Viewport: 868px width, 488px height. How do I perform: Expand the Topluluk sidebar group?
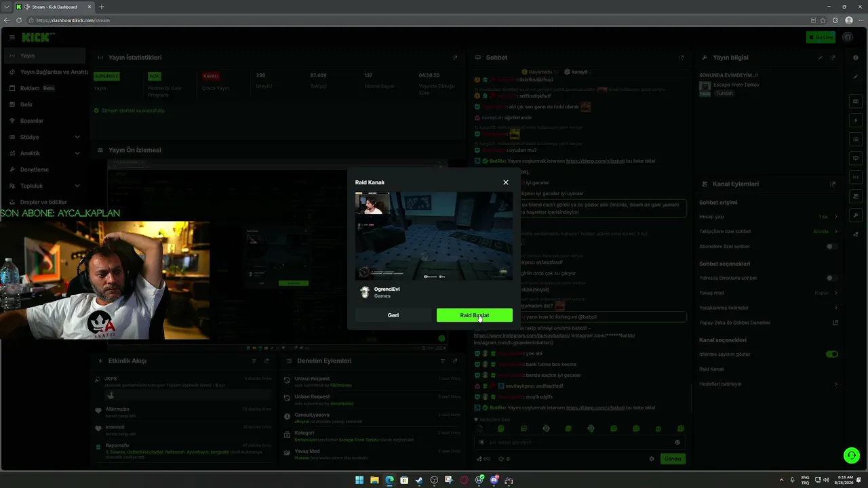[44, 186]
